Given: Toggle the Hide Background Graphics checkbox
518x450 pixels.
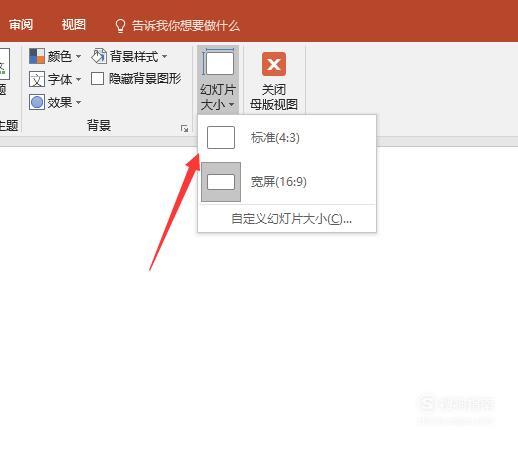Looking at the screenshot, I should (97, 79).
